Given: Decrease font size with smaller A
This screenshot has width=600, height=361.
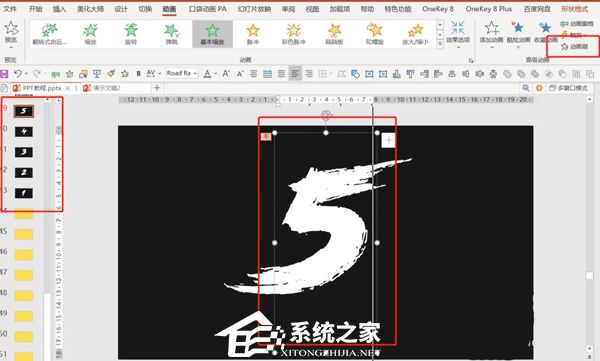Looking at the screenshot, I should pos(240,74).
